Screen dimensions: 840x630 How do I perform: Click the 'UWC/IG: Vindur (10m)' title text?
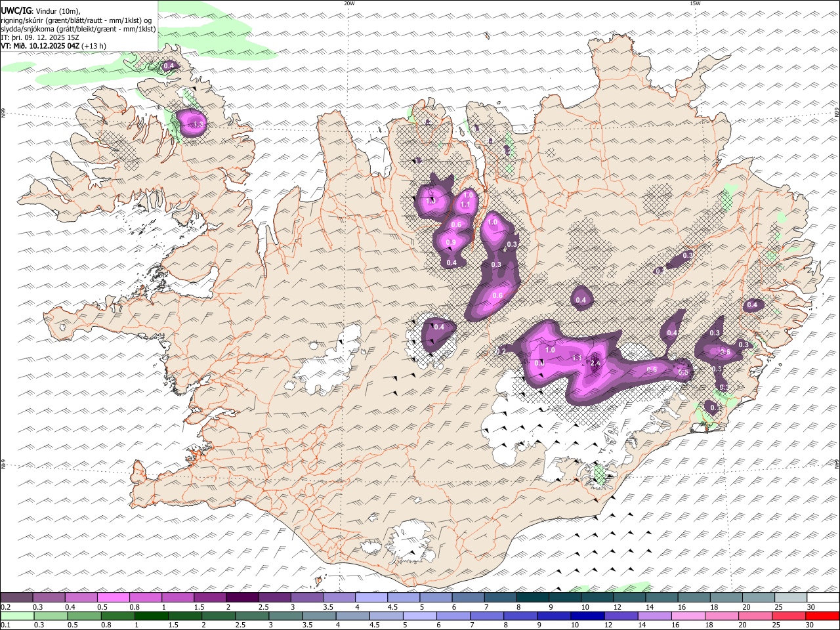(41, 11)
